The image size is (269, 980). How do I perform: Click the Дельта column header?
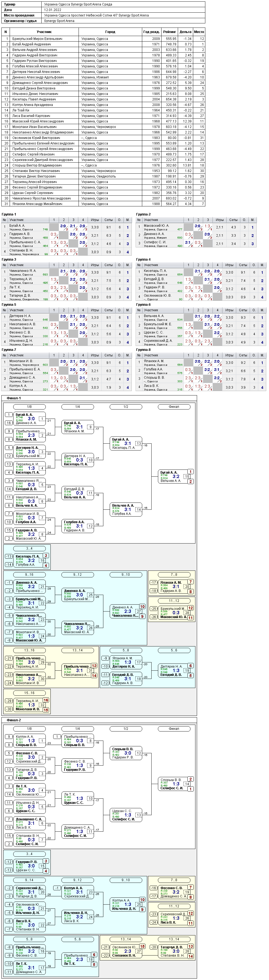tap(185, 32)
